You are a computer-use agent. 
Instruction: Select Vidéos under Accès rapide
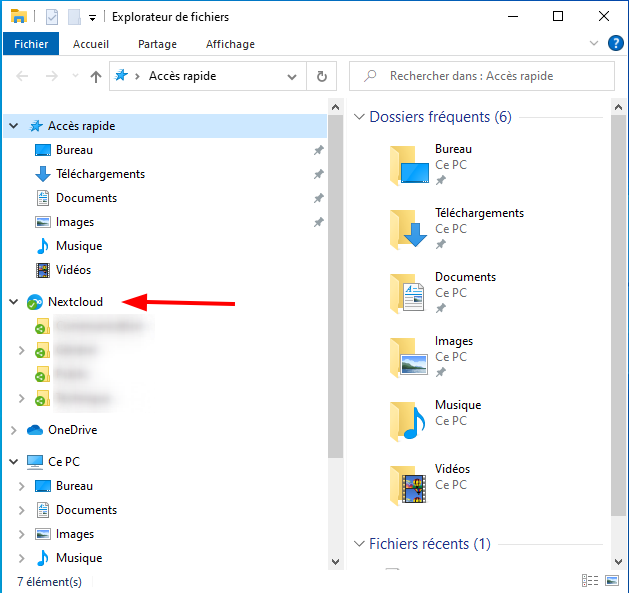(x=73, y=270)
